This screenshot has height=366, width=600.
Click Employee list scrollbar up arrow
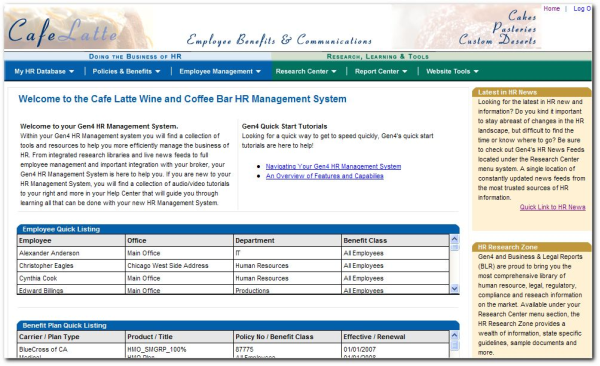pos(455,239)
